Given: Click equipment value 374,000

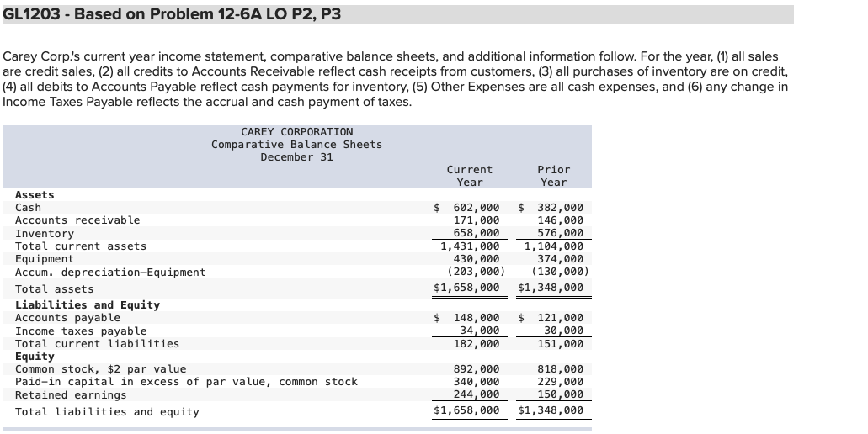Looking at the screenshot, I should tap(560, 259).
